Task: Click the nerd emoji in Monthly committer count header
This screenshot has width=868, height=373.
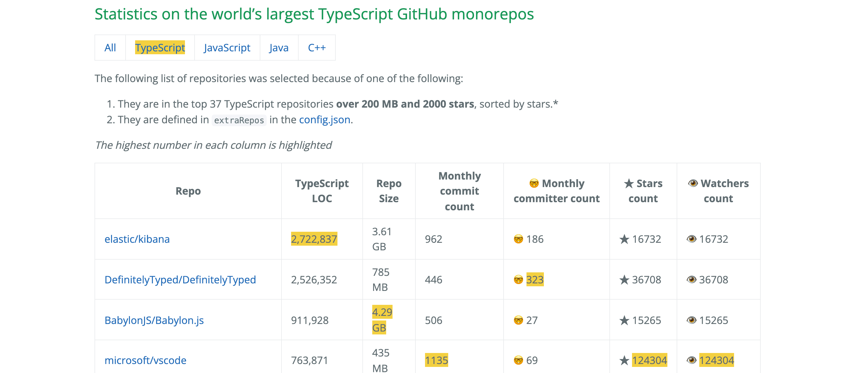Action: [534, 183]
